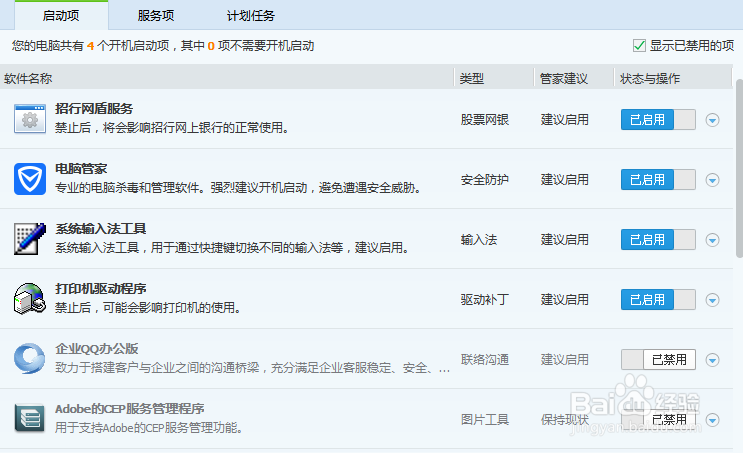Image resolution: width=743 pixels, height=453 pixels.
Task: Click 建议启用 in the 招行网盾服务 row
Action: tap(565, 119)
